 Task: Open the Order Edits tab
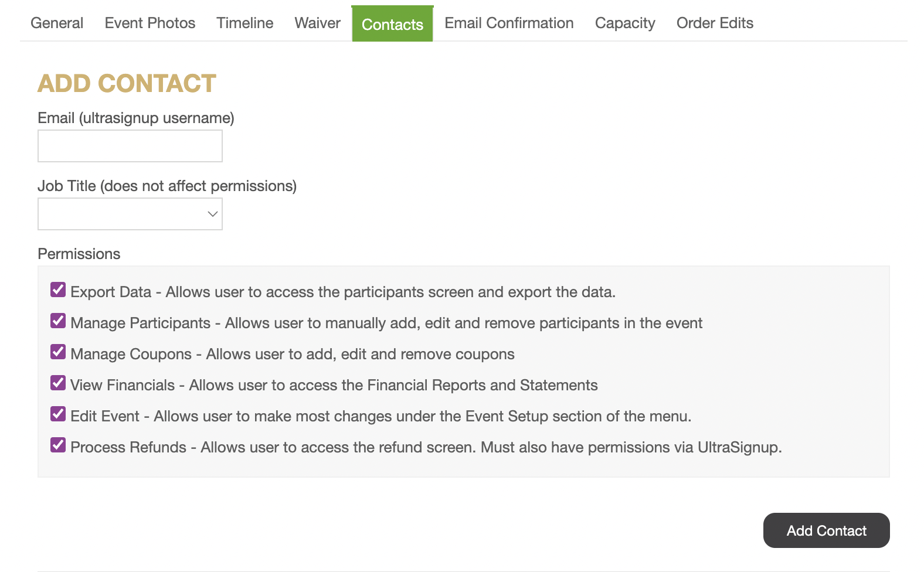(x=715, y=23)
